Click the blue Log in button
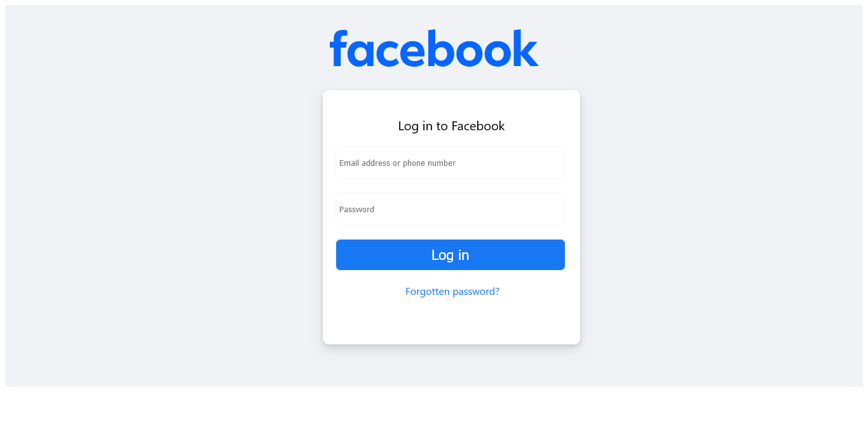Viewport: 868px width, 434px height. (450, 255)
